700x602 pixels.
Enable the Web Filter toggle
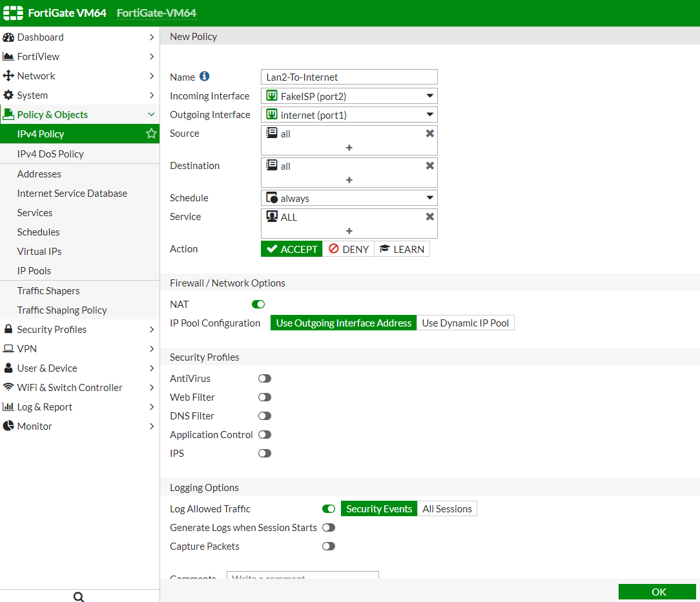(265, 397)
